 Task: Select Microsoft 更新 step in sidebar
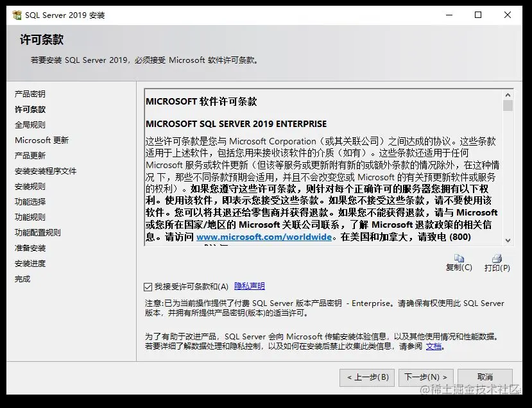(x=42, y=140)
